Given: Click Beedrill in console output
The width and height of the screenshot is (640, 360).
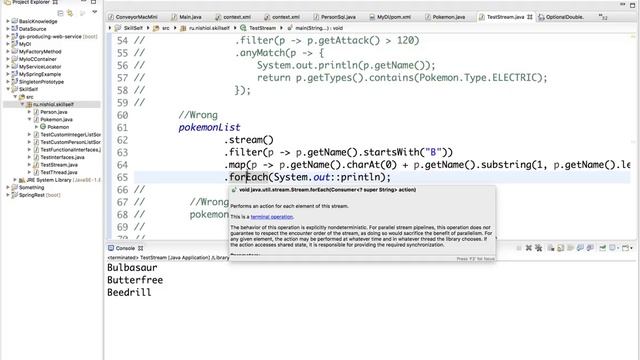Looking at the screenshot, I should (x=129, y=292).
